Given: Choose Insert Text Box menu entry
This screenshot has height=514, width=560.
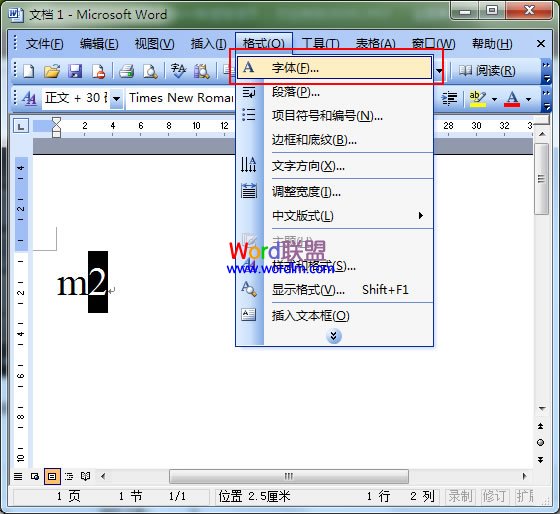Looking at the screenshot, I should click(334, 316).
